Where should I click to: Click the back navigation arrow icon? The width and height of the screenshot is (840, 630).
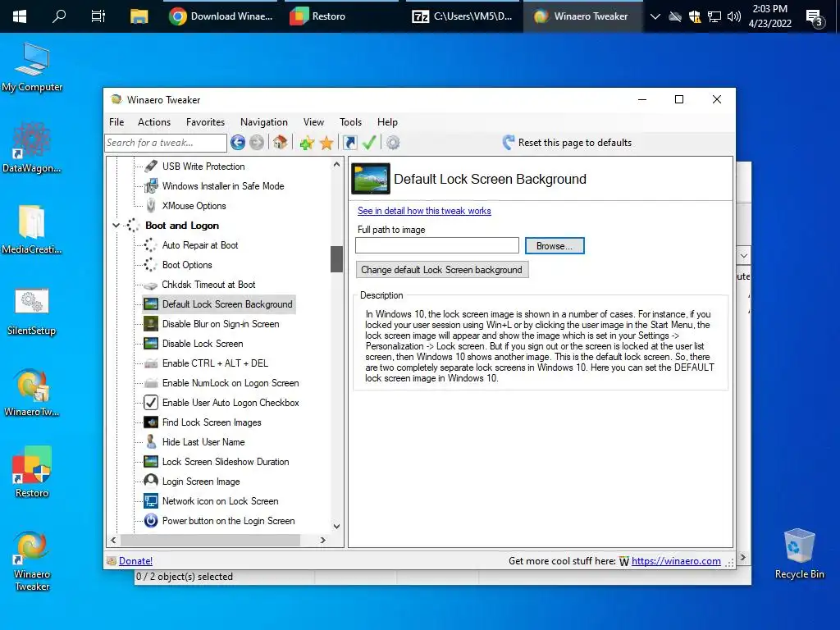(238, 143)
